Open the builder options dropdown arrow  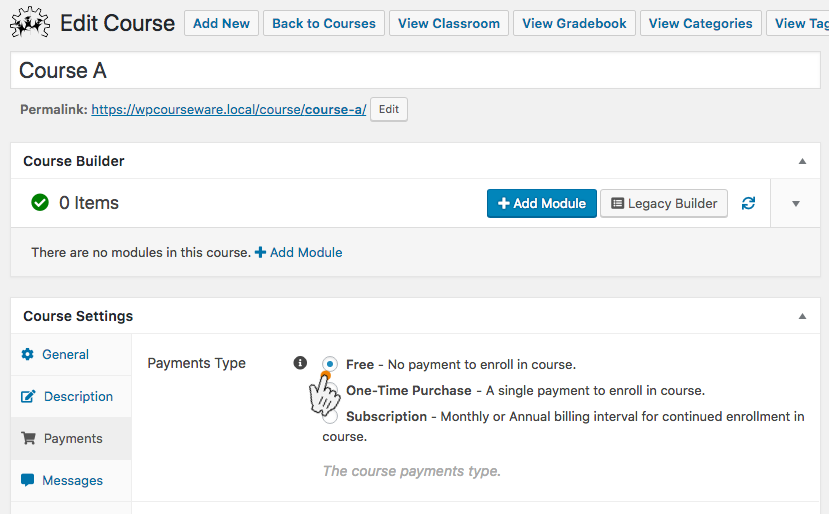click(795, 204)
